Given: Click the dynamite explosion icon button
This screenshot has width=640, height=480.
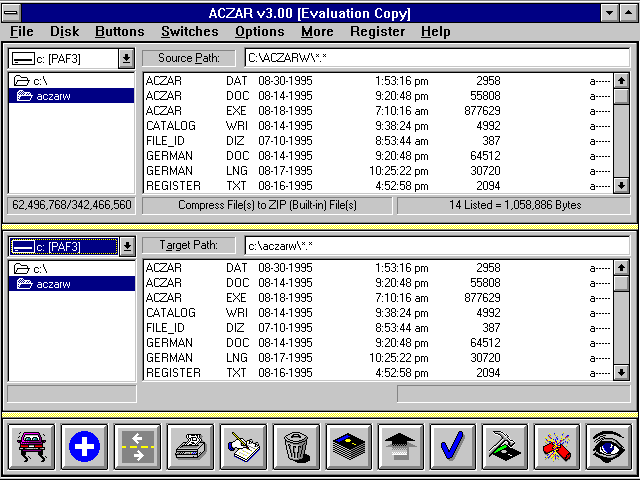Looking at the screenshot, I should tap(557, 446).
